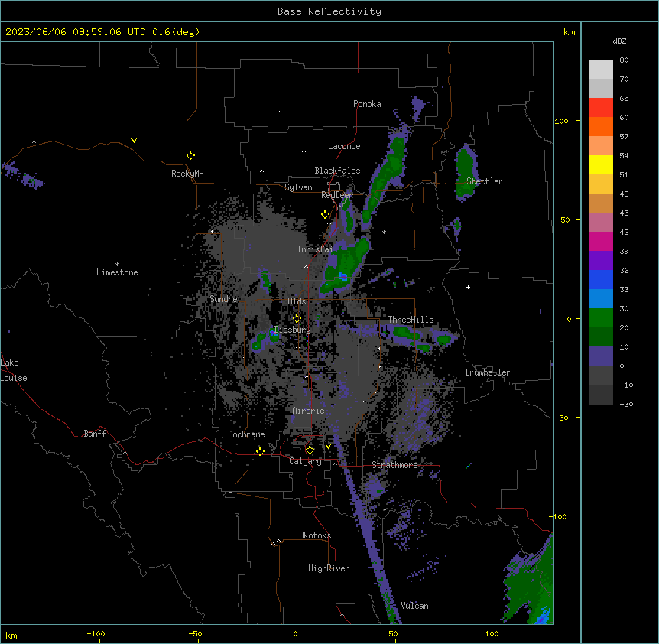
Task: Click the Banff label
Action: pos(95,434)
